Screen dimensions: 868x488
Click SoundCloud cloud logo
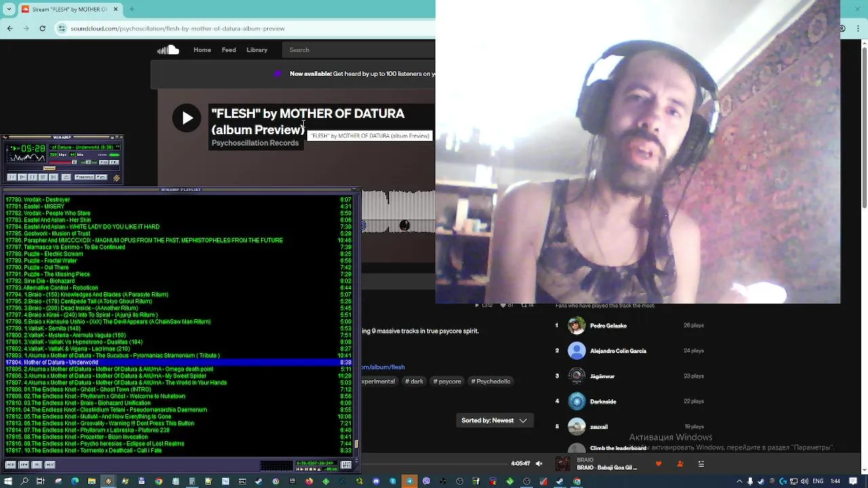(168, 49)
